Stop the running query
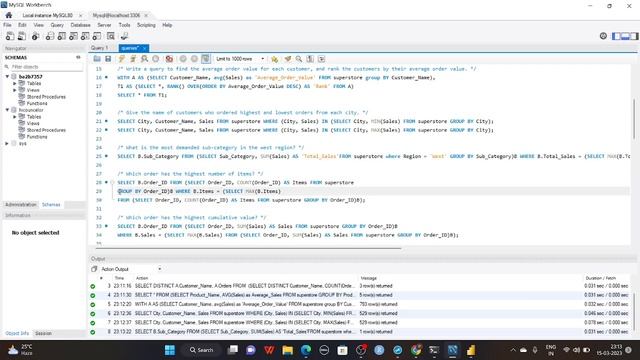Image resolution: width=640 pixels, height=360 pixels. click(x=156, y=59)
